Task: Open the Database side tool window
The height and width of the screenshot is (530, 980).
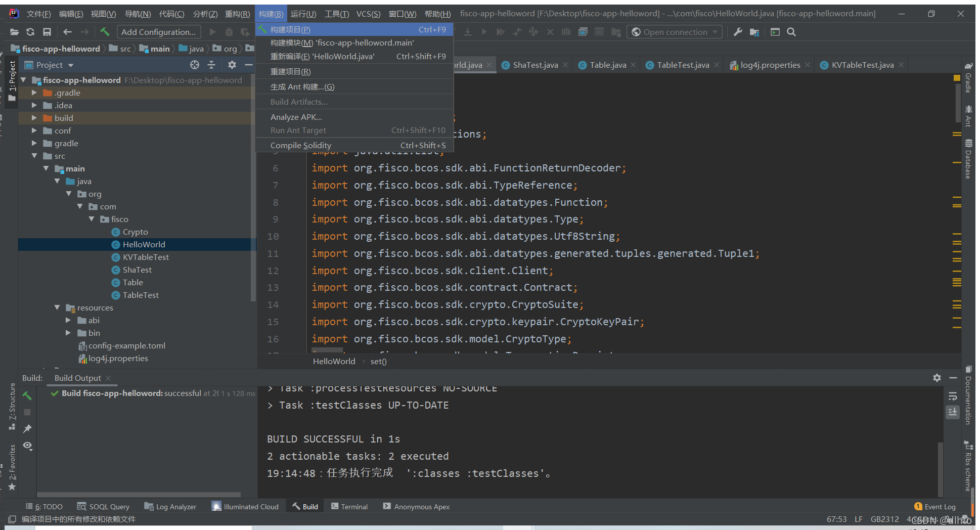Action: (x=968, y=159)
